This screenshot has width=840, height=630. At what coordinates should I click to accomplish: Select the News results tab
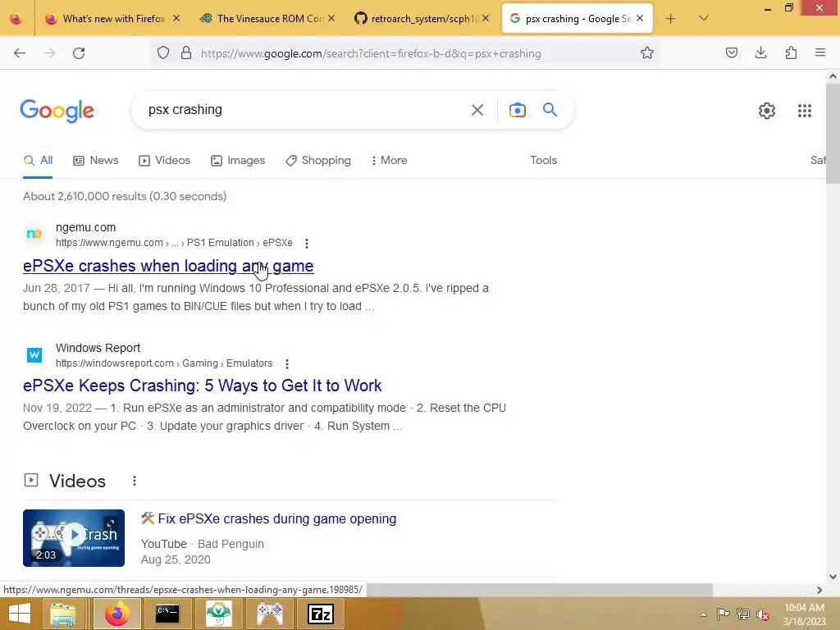point(96,160)
